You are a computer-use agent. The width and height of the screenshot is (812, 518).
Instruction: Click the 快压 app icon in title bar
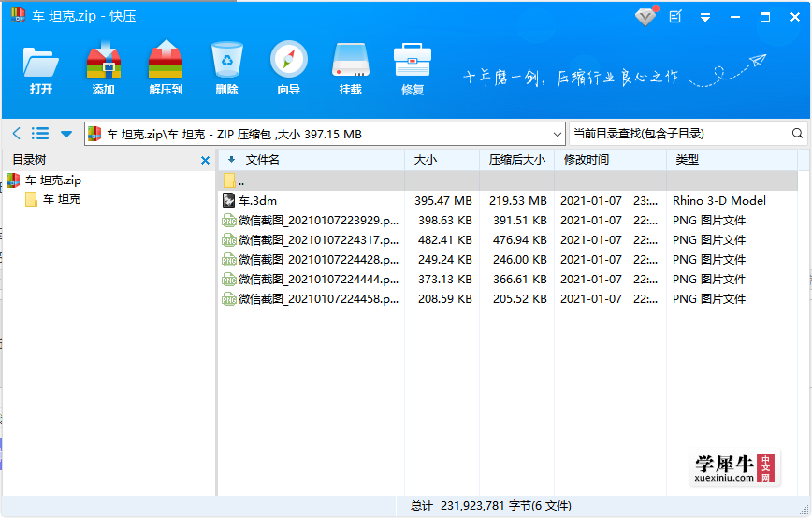(x=18, y=16)
